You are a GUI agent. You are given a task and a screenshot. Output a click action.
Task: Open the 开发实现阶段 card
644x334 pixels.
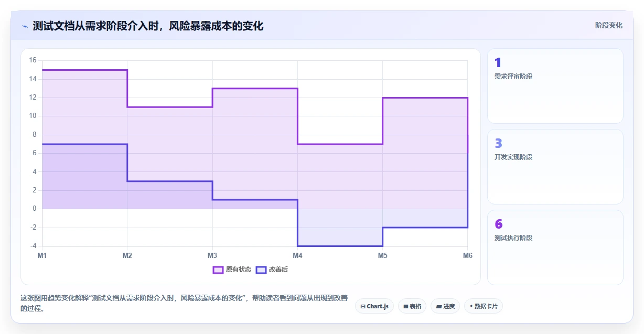(555, 167)
